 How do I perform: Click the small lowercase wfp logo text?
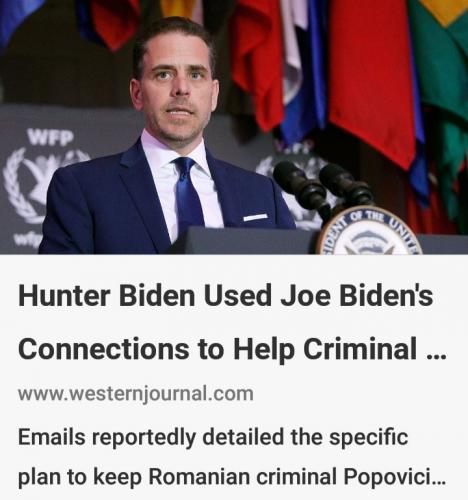tap(27, 238)
